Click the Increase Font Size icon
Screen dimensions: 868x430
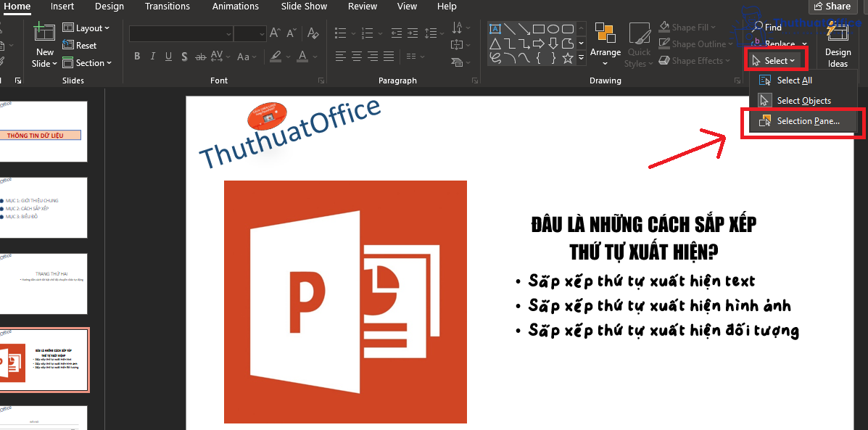[x=273, y=33]
